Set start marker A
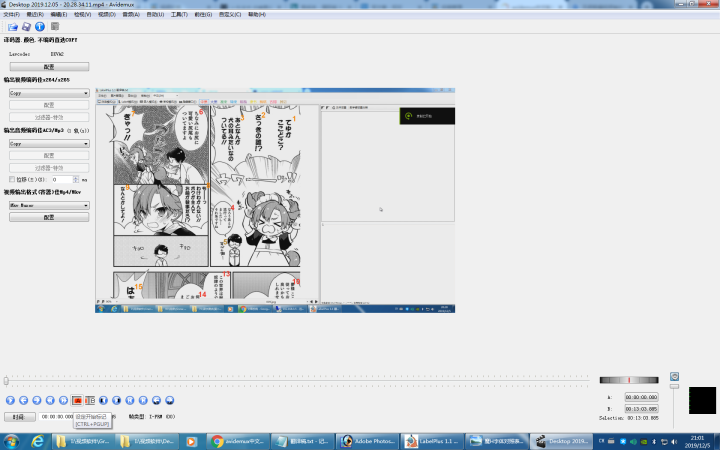This screenshot has height=450, width=720. click(77, 400)
